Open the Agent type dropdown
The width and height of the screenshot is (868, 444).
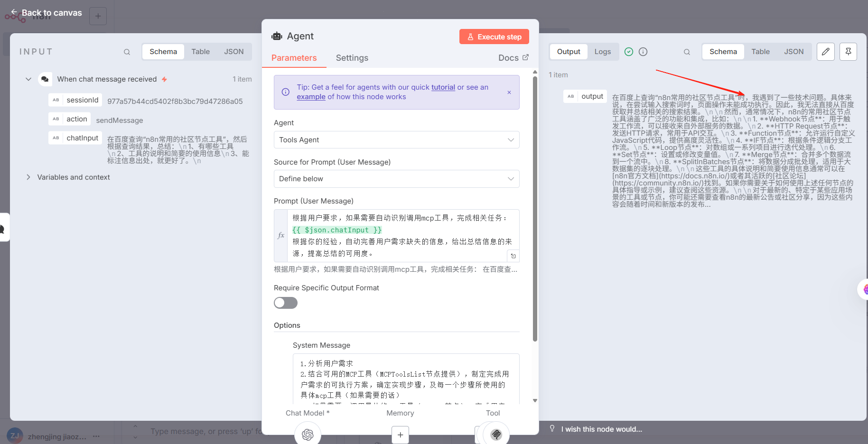[x=396, y=140]
